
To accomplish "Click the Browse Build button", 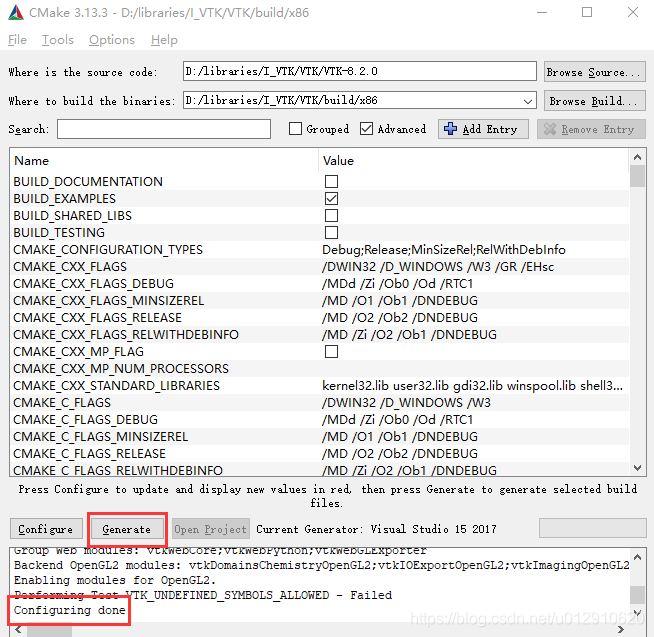I will 592,101.
